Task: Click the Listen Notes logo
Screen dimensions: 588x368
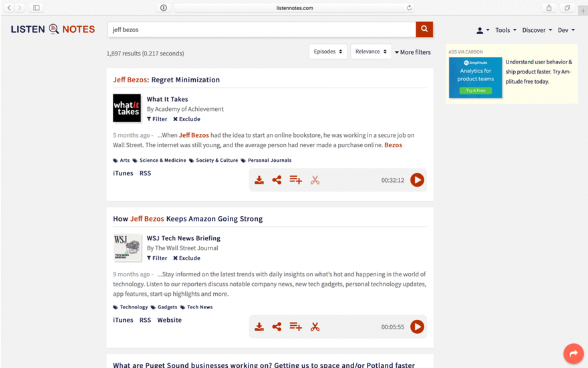Action: (53, 29)
